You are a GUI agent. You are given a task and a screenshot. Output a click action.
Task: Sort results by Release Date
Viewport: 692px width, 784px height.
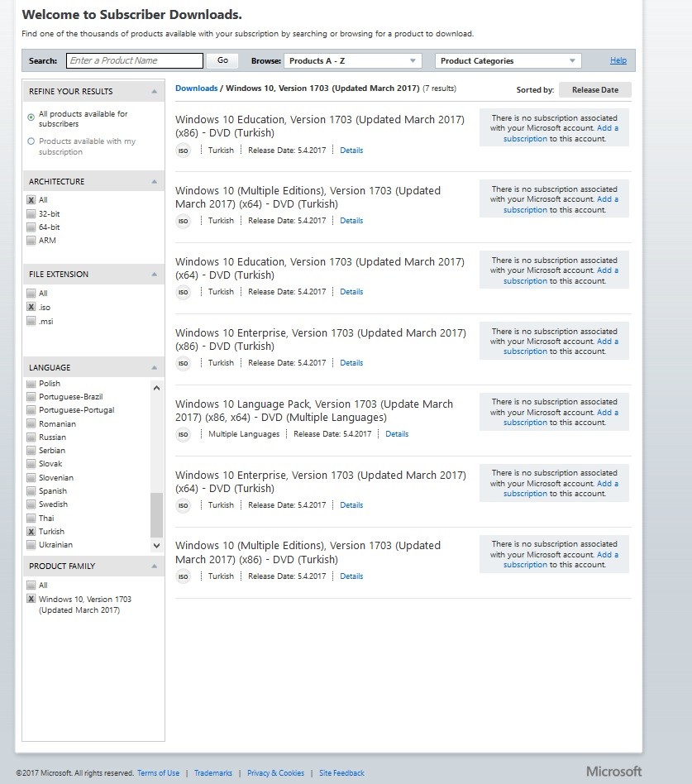click(x=595, y=90)
